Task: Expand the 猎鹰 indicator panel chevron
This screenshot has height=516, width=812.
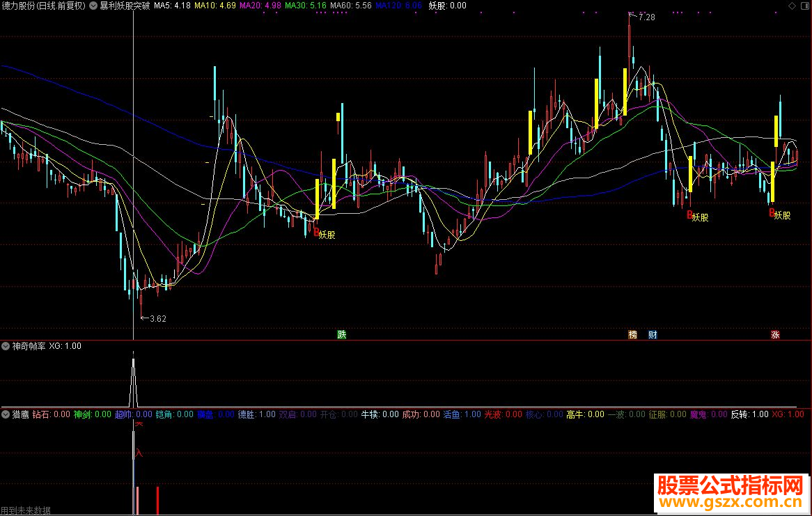Action: (6, 414)
